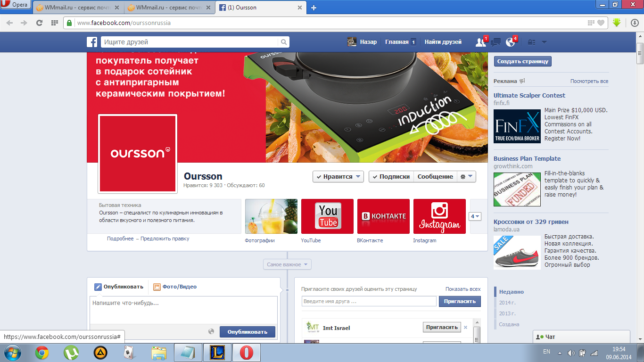644x362 pixels.
Task: Click the heart bookmark icon in address bar
Action: (x=601, y=23)
